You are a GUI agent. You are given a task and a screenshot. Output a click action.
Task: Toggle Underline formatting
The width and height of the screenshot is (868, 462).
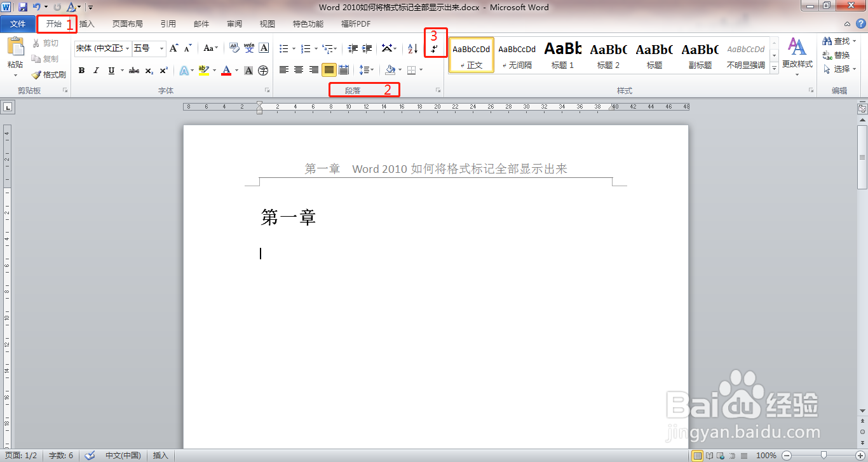pyautogui.click(x=111, y=71)
